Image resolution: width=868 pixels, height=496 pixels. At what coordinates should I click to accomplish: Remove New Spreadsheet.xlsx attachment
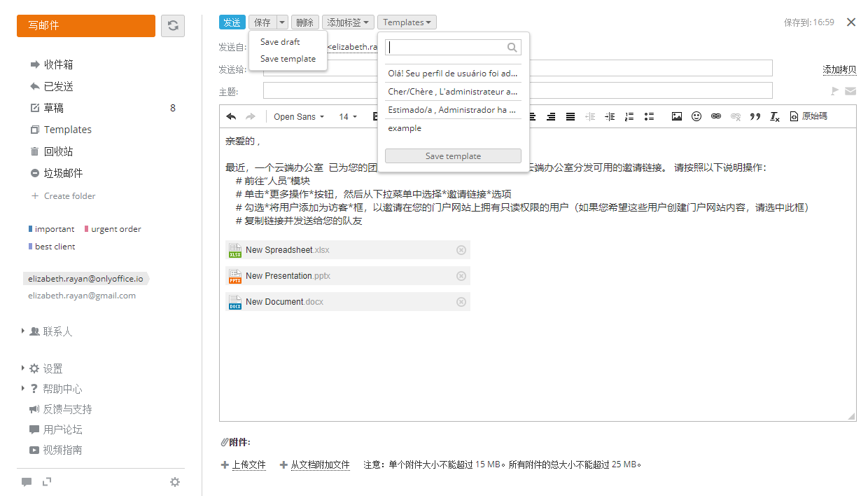click(461, 250)
